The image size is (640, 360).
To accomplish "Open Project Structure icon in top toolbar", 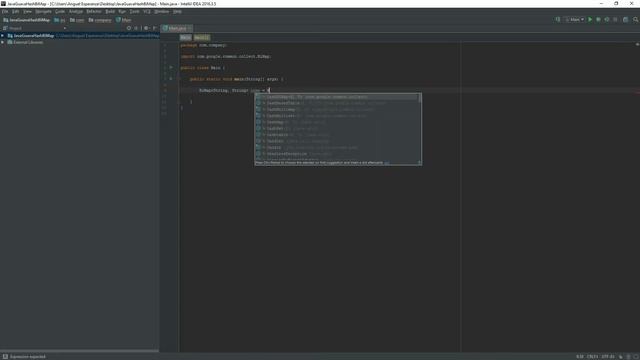I will pos(625,20).
